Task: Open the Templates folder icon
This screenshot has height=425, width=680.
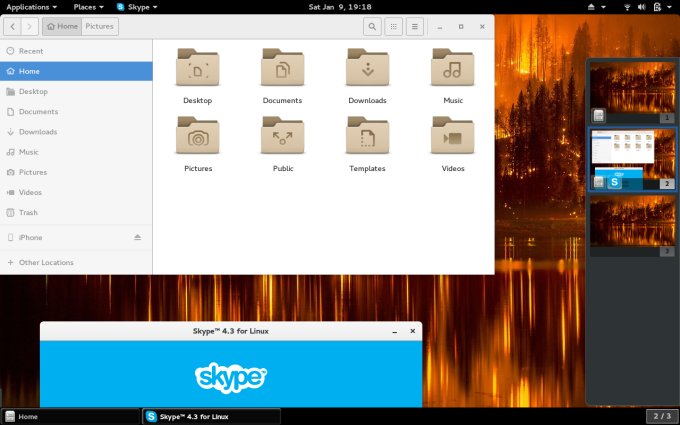Action: [x=367, y=136]
